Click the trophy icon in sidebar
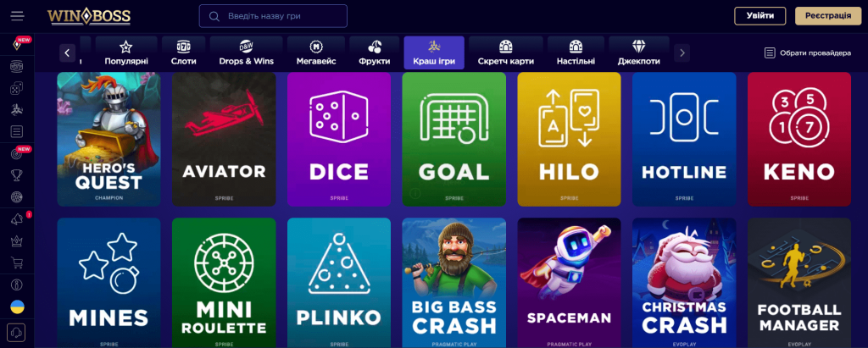Image resolution: width=868 pixels, height=348 pixels. 17,175
